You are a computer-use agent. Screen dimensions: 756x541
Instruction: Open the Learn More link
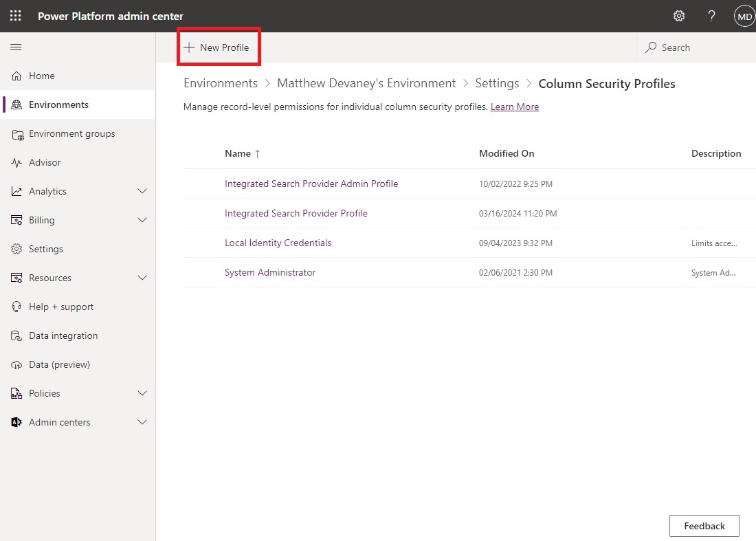point(514,107)
